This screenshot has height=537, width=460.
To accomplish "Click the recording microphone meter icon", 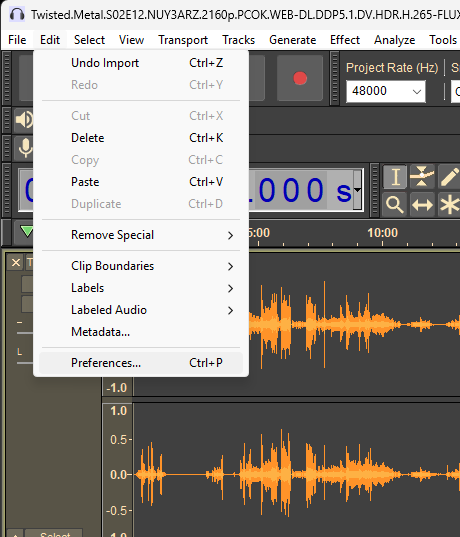I will click(25, 148).
